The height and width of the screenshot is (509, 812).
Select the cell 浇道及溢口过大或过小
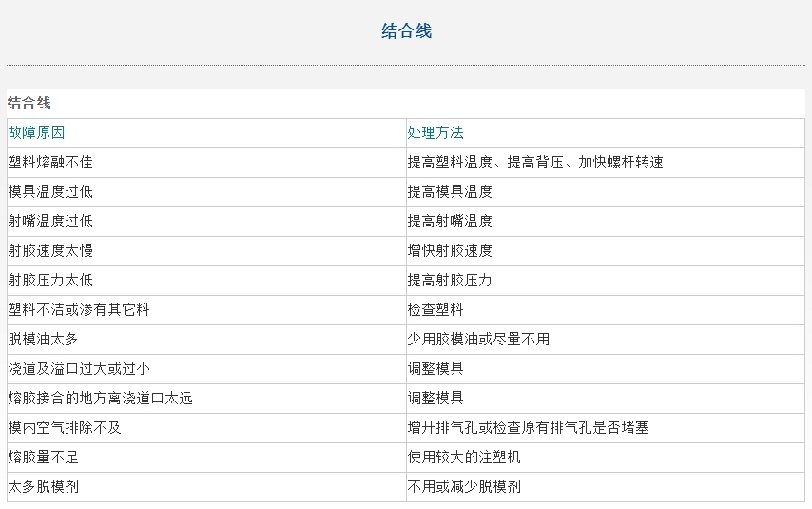click(206, 369)
